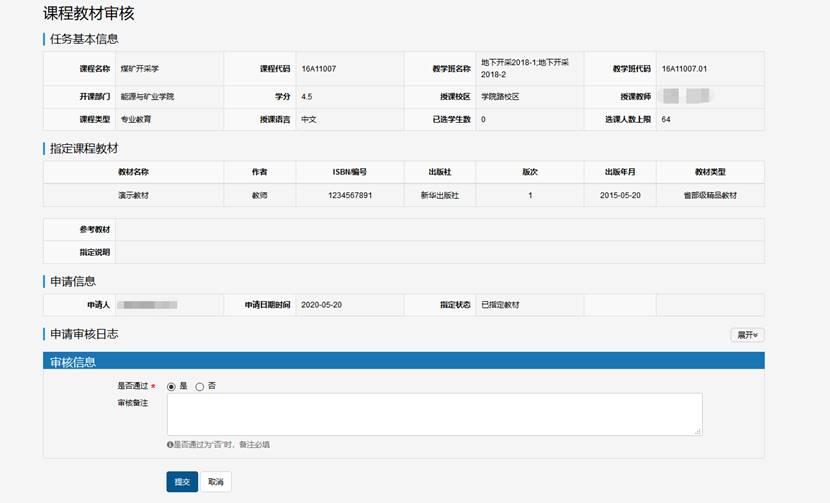Click the 取消 button
This screenshot has height=503, width=830.
[215, 482]
